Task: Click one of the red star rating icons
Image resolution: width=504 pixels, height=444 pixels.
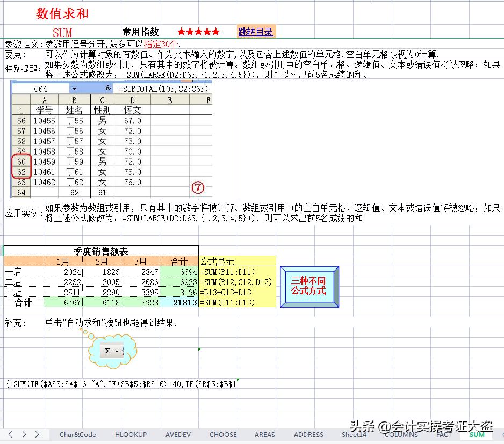Action: (x=183, y=31)
